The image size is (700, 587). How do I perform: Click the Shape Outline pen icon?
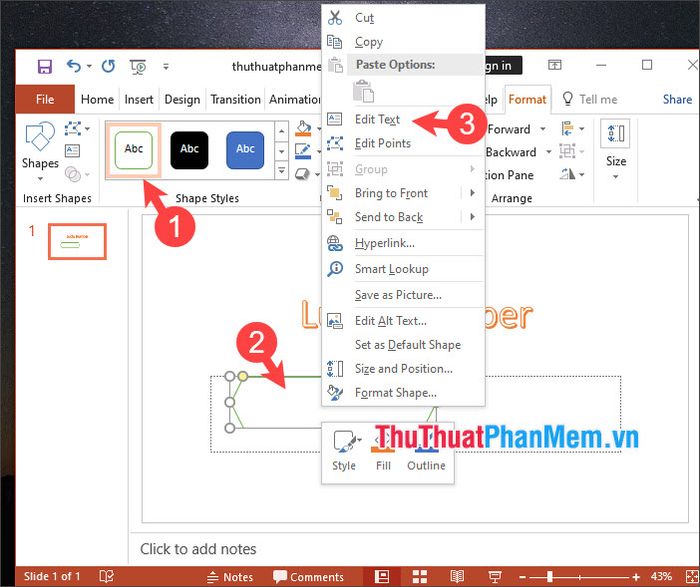(303, 150)
